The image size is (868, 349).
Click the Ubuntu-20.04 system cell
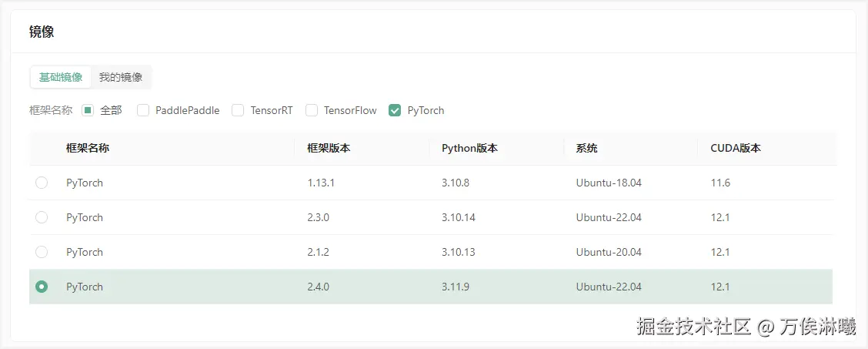(x=609, y=252)
